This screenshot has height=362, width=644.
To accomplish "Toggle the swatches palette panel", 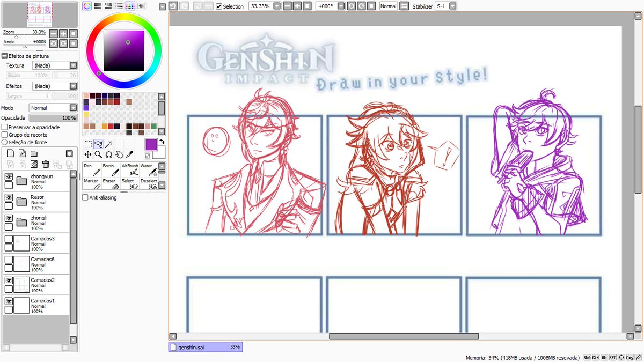I will (x=130, y=6).
